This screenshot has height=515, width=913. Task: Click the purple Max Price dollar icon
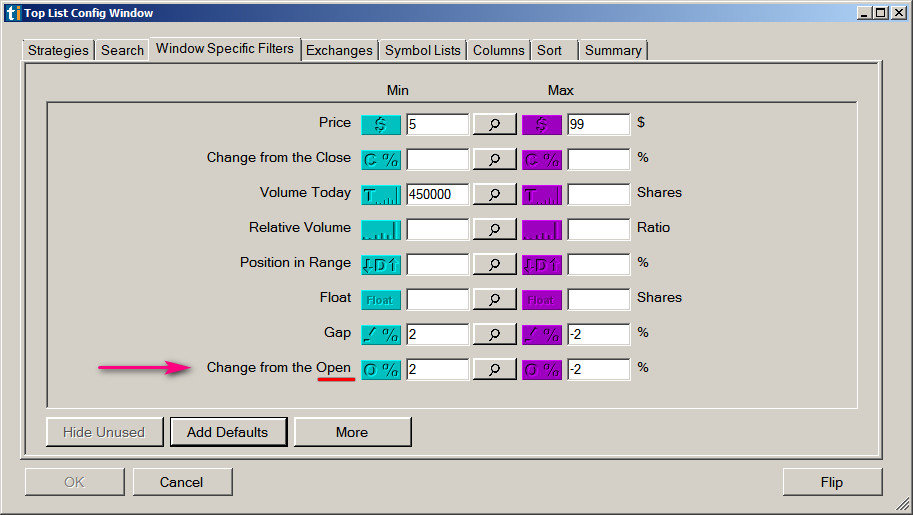click(542, 125)
